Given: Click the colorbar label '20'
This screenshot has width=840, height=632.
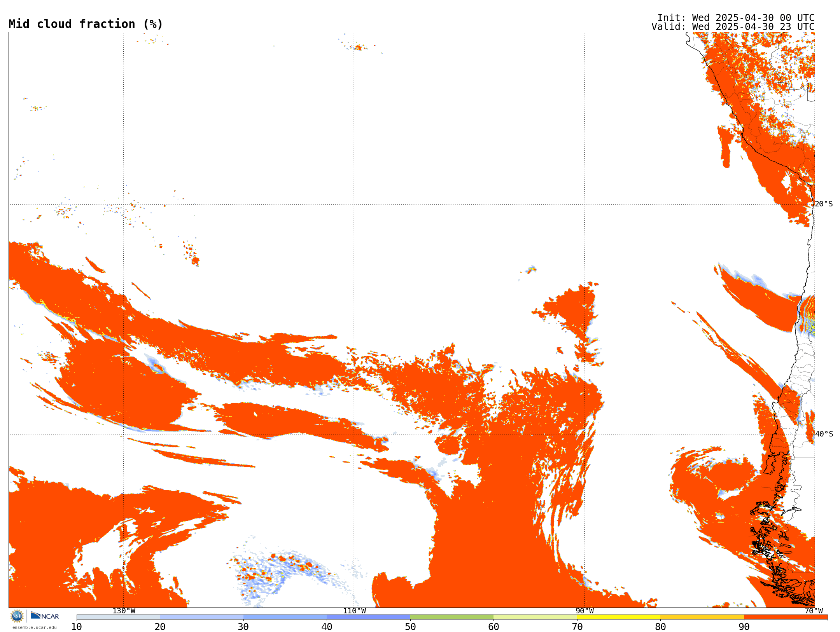Looking at the screenshot, I should coord(160,627).
